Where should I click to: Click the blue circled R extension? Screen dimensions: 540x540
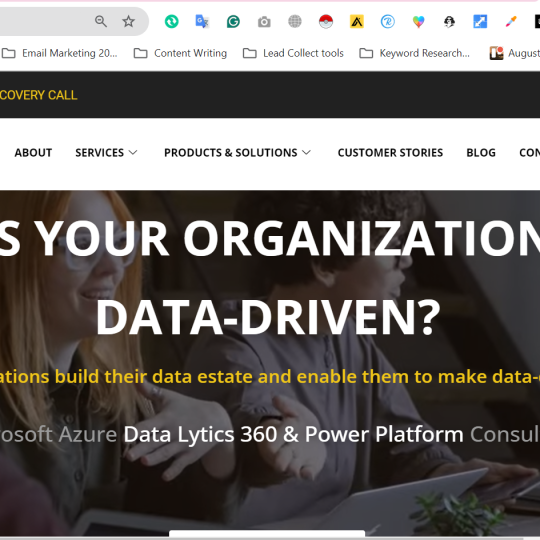point(387,21)
